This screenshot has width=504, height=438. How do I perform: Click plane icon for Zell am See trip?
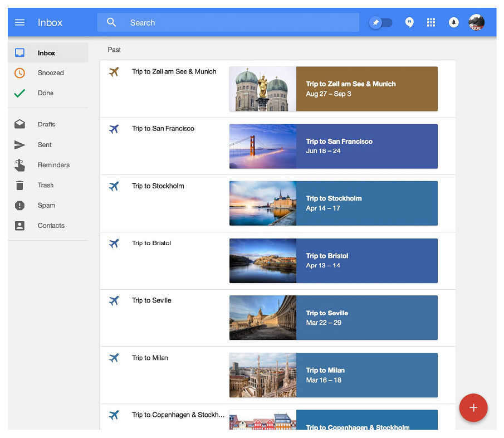coord(114,72)
